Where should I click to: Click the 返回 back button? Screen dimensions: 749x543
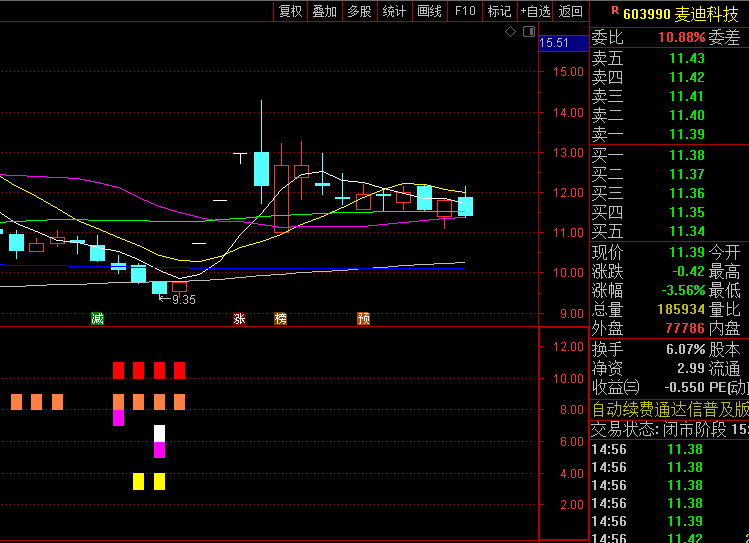(570, 11)
